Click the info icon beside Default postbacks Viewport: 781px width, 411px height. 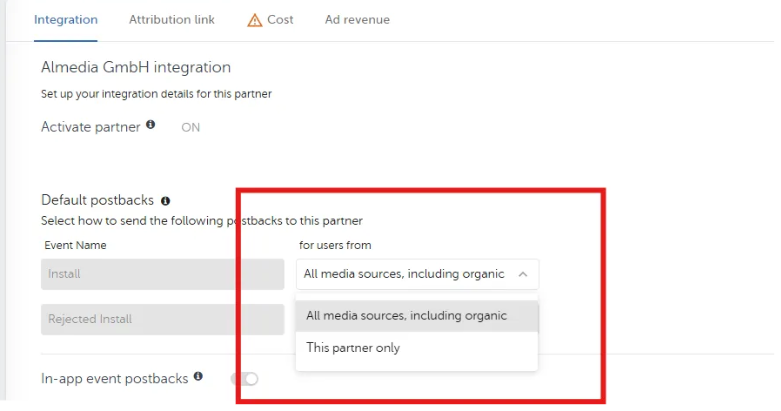tap(165, 201)
